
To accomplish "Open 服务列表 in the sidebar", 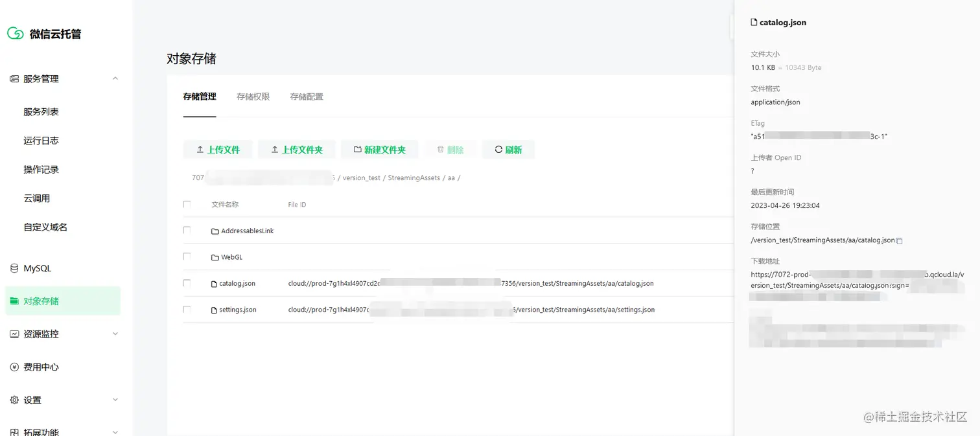I will coord(41,112).
